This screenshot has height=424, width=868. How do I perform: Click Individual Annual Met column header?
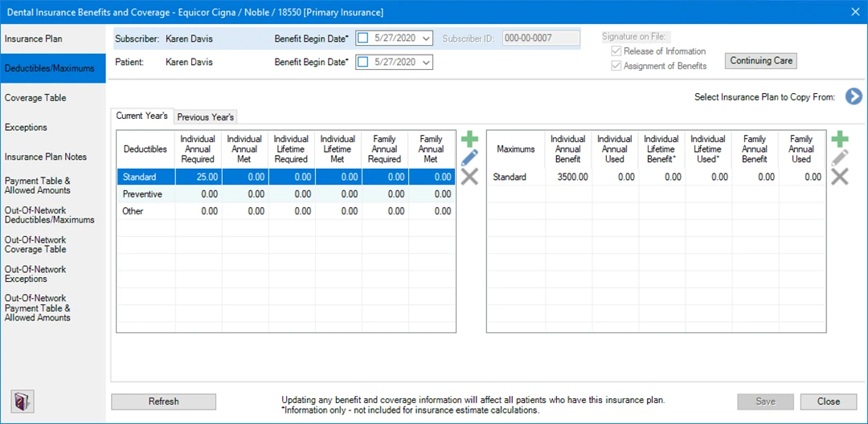[x=244, y=149]
